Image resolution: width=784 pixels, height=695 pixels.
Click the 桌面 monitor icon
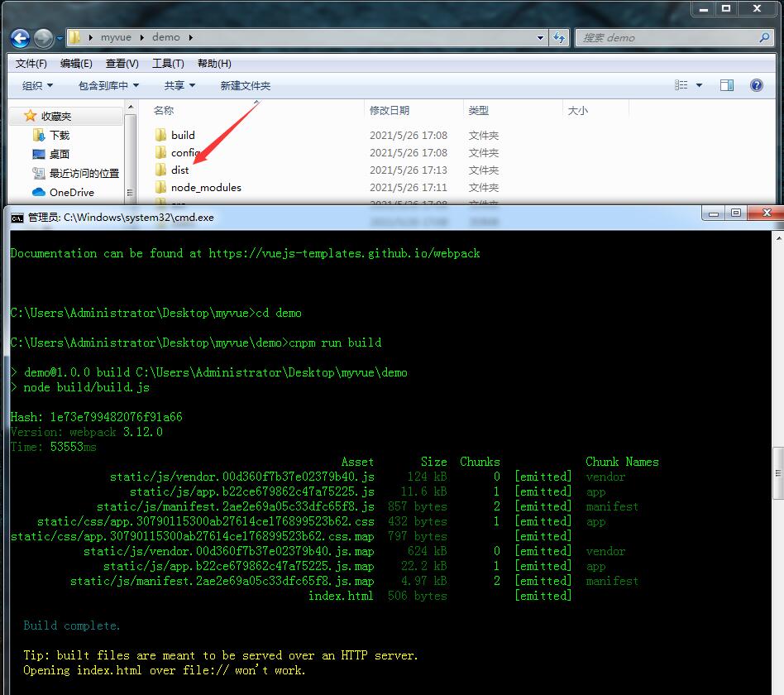click(x=39, y=154)
